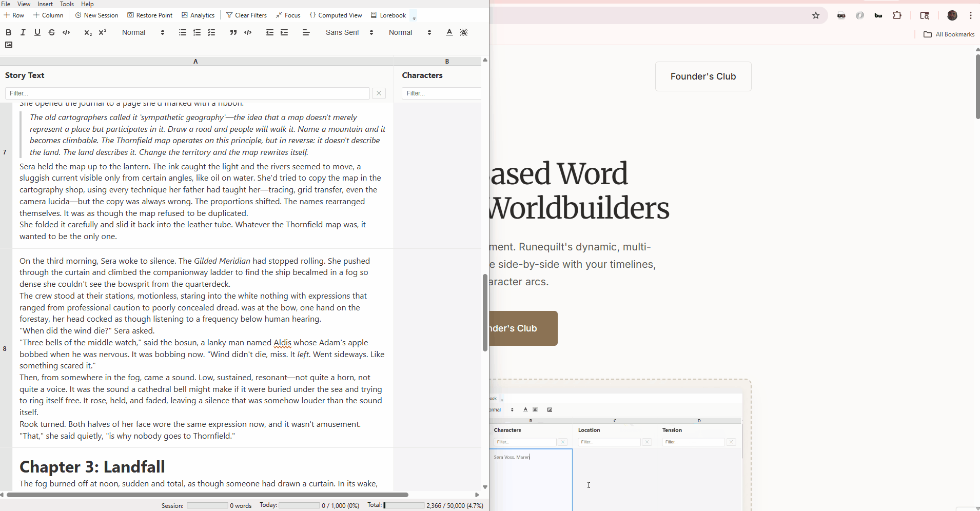Click the numbered list icon

point(197,32)
